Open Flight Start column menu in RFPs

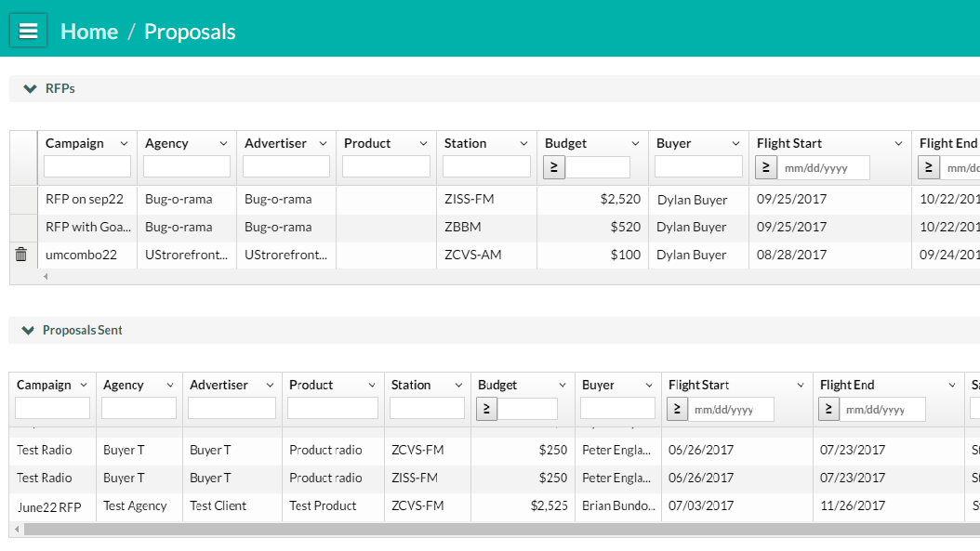(x=898, y=144)
